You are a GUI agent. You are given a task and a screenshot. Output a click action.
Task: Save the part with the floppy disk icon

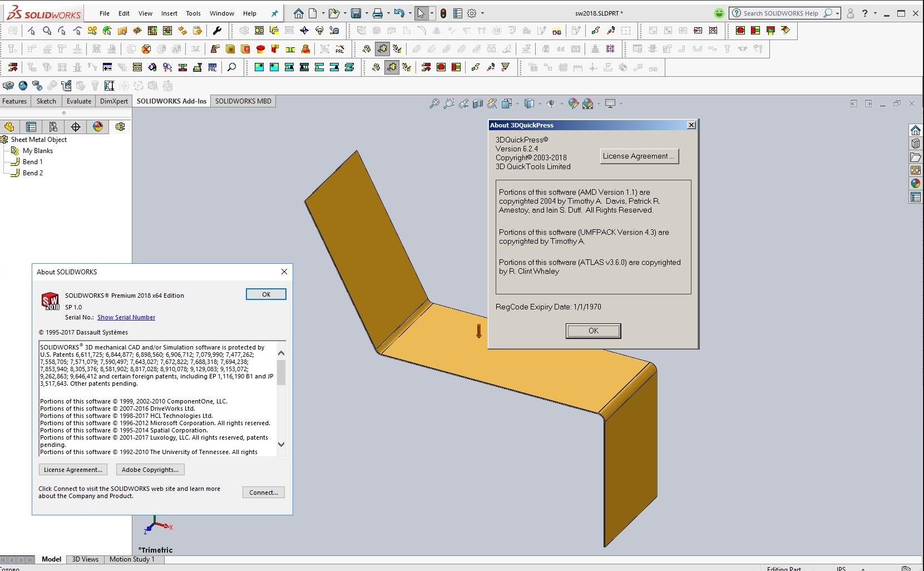(x=356, y=13)
